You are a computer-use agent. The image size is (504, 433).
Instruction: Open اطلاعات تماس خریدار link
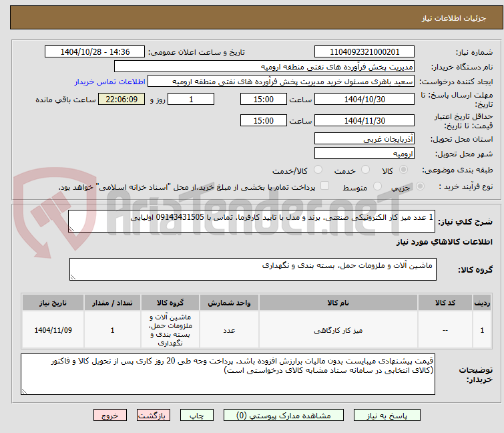[109, 82]
